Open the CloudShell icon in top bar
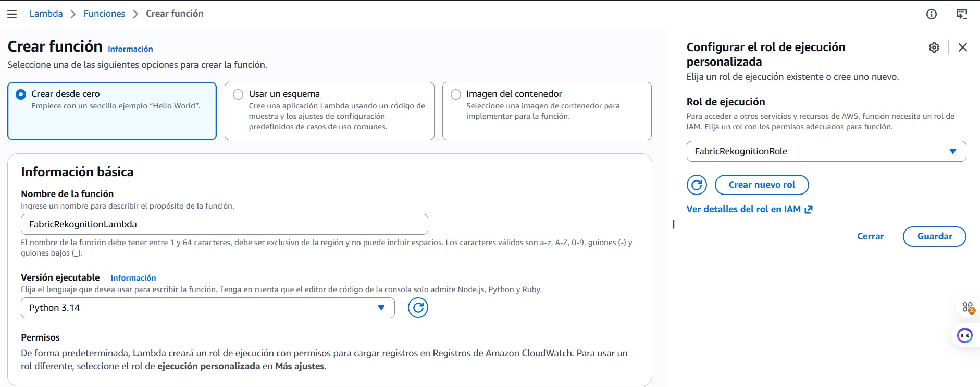The width and height of the screenshot is (980, 387). pyautogui.click(x=962, y=14)
